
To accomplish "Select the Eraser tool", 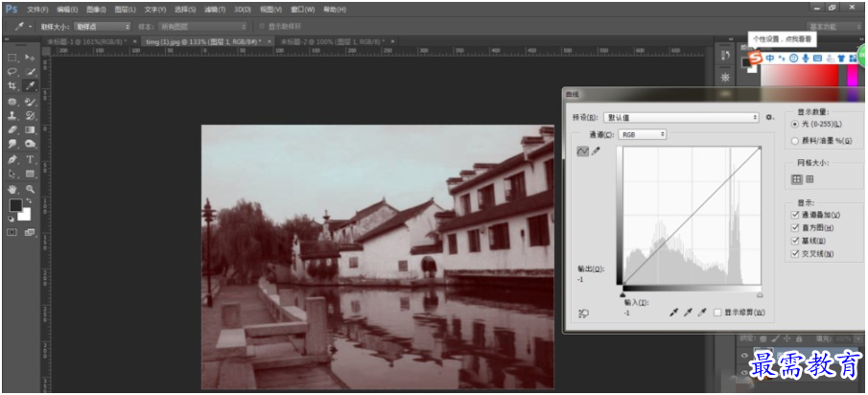I will tap(12, 130).
